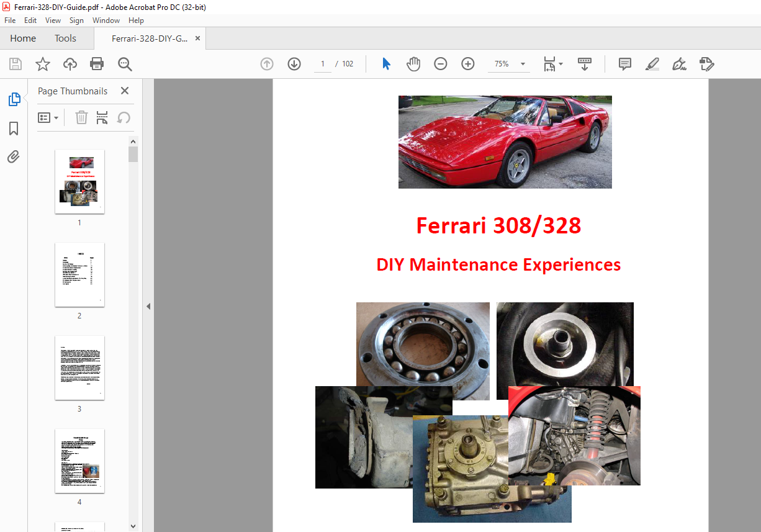Add the document to starred favorites
This screenshot has height=532, width=761.
(43, 64)
